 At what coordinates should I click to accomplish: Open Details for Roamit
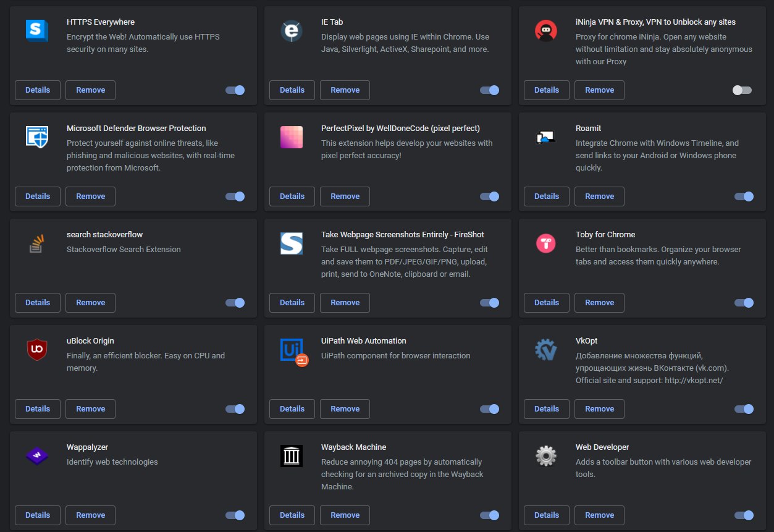point(547,196)
